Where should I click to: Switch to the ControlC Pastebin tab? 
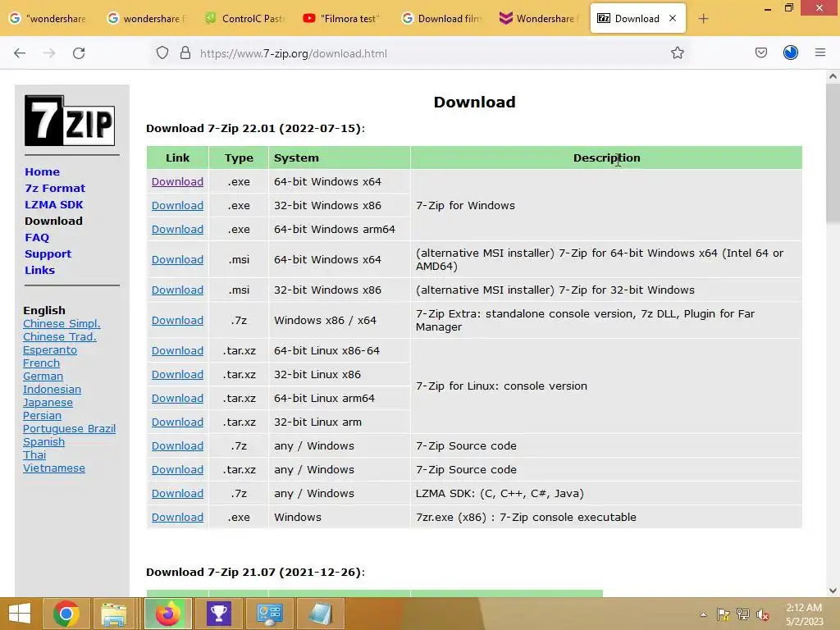pyautogui.click(x=244, y=18)
